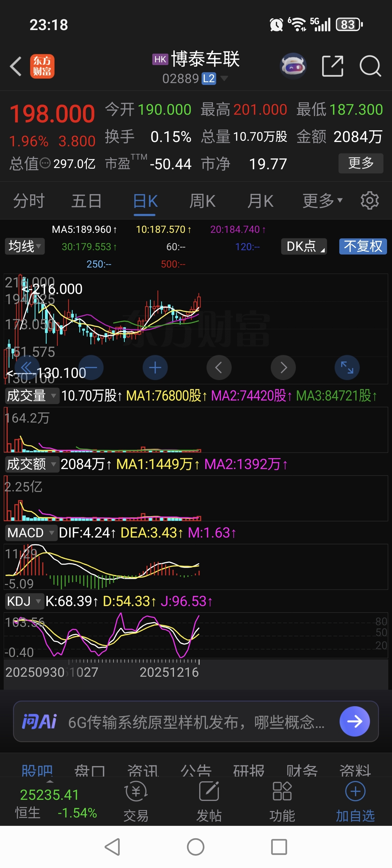
Task: Zoom in the chart with plus button
Action: 155,368
